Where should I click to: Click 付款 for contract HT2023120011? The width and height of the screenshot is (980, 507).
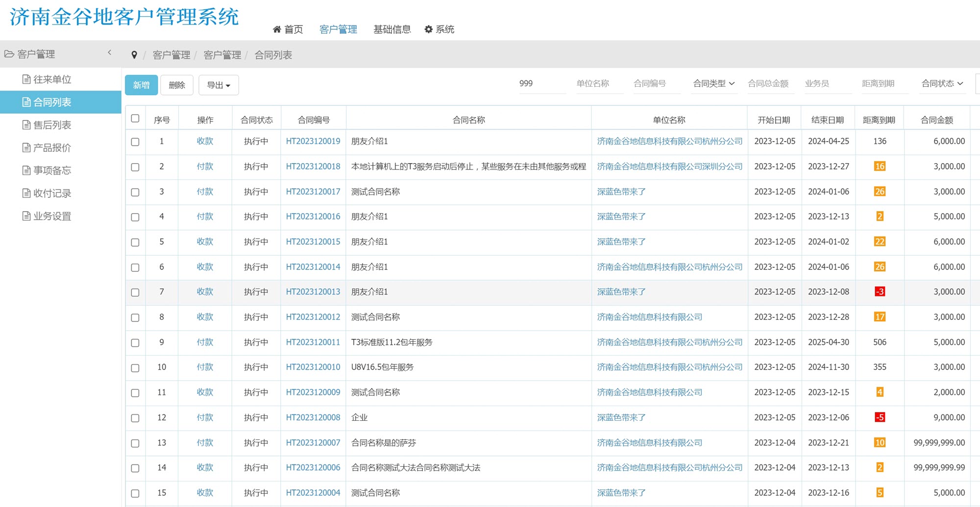point(205,342)
